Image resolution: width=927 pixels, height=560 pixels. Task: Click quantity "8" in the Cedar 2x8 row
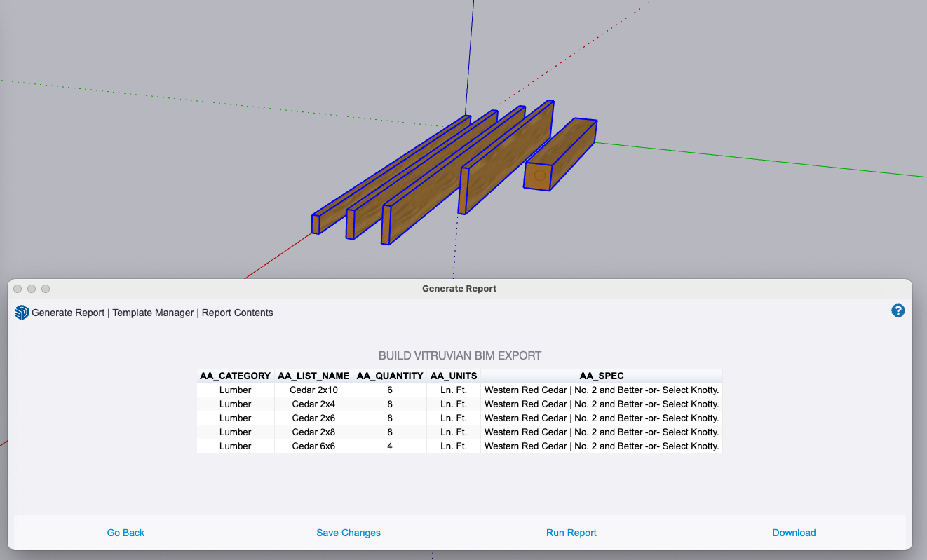click(x=390, y=432)
